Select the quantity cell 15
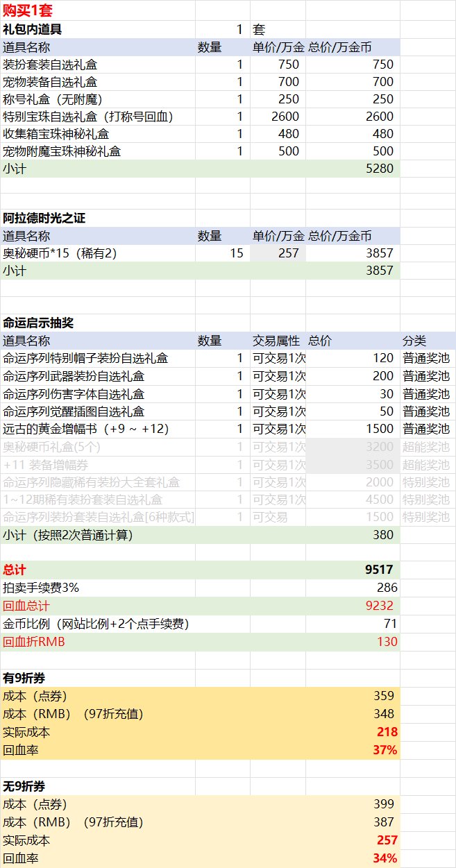 [237, 253]
